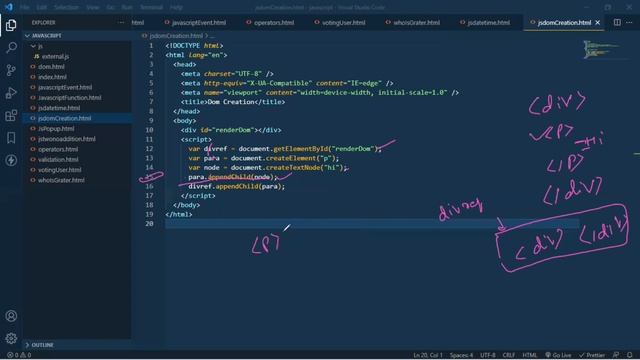Open the Accounts menu icon

coord(11,316)
